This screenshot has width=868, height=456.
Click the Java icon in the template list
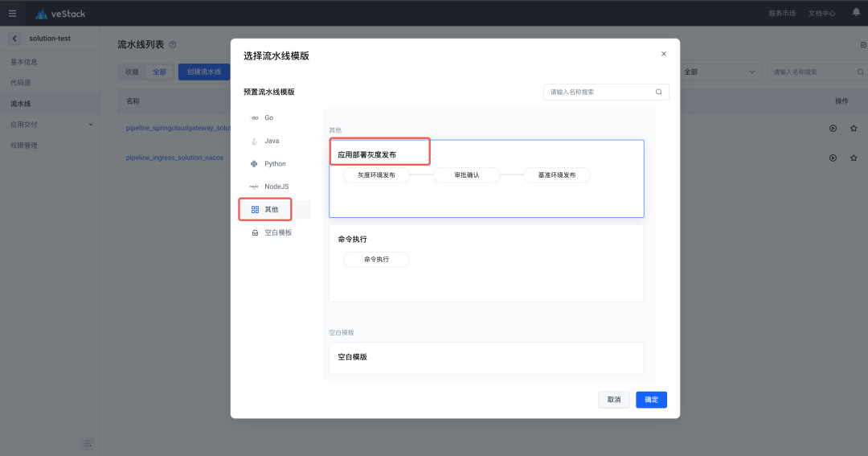254,141
